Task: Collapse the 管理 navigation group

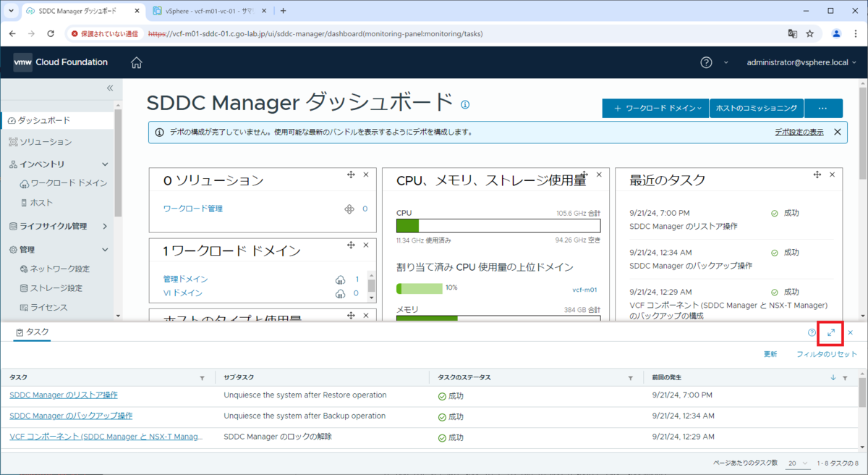Action: [x=105, y=250]
